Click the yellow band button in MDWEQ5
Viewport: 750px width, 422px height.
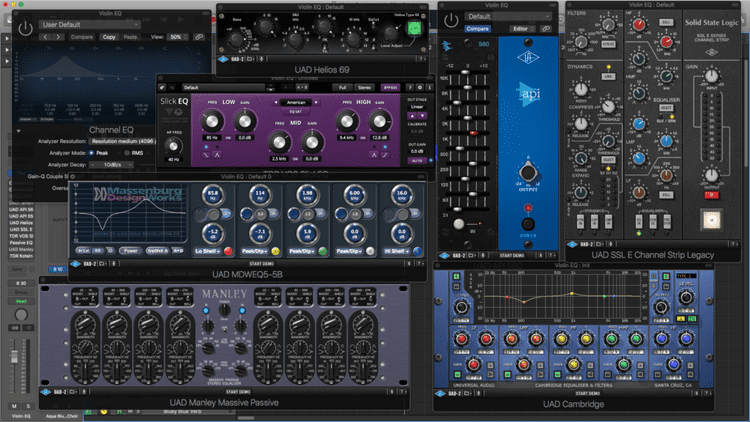[x=276, y=251]
